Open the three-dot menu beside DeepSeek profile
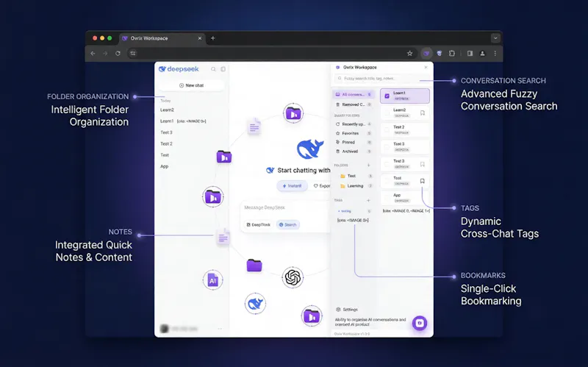The height and width of the screenshot is (367, 588). point(220,329)
